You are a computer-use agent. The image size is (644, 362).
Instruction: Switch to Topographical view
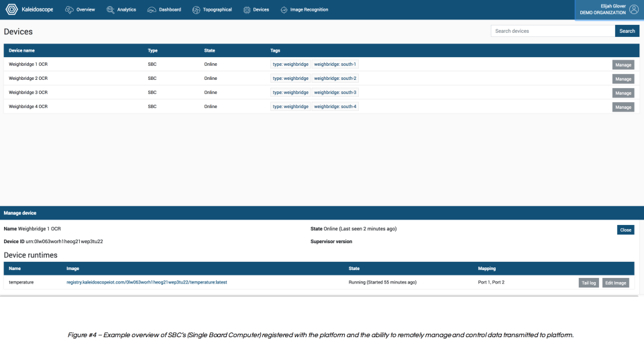coord(217,9)
